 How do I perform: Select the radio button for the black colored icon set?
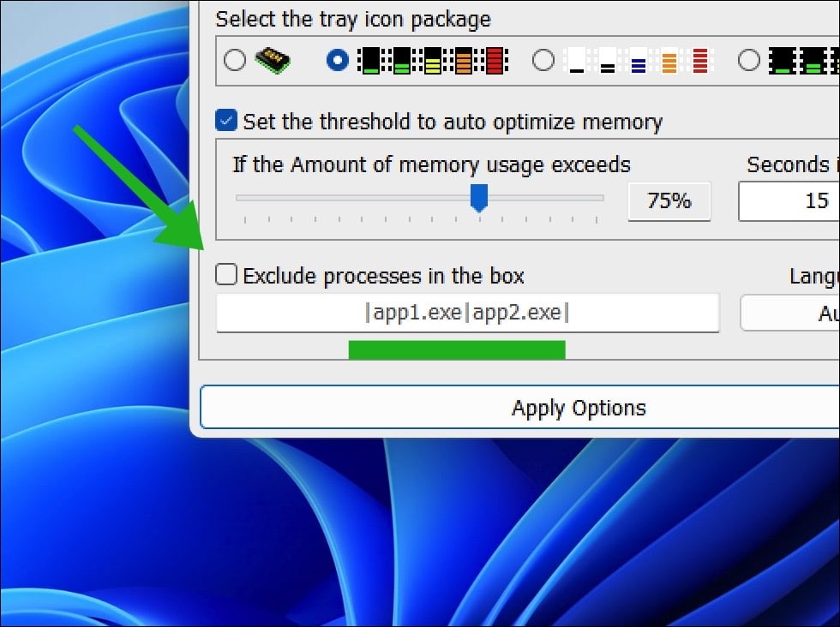[x=338, y=60]
